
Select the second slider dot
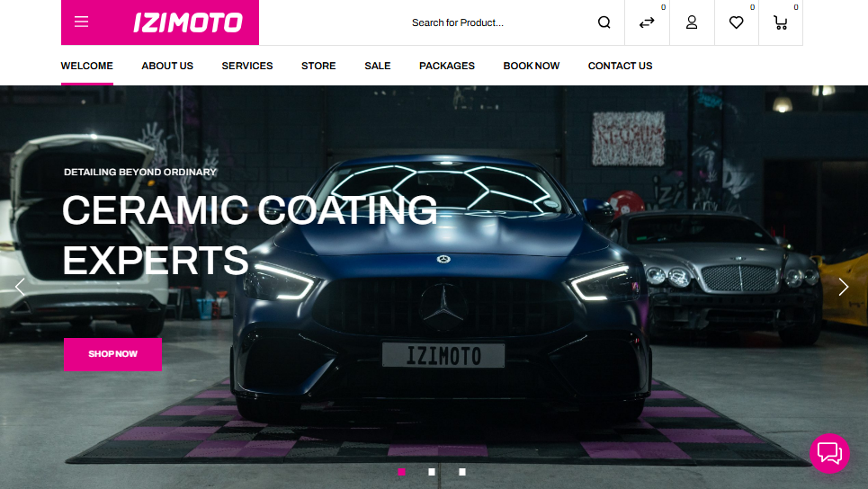432,472
